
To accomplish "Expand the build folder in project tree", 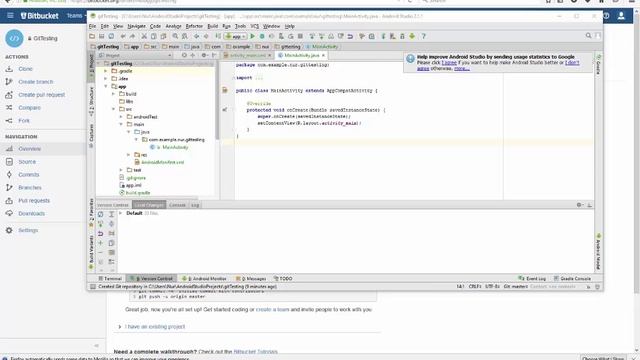I will (114, 94).
